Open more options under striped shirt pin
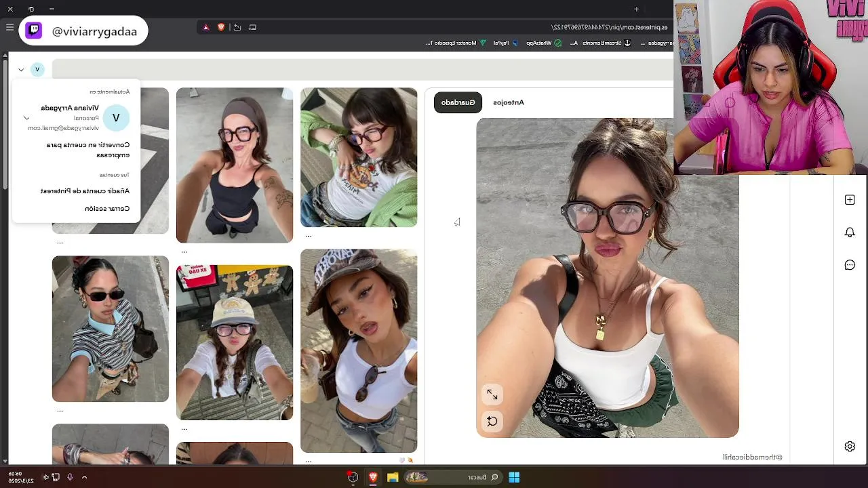The width and height of the screenshot is (868, 488). click(x=60, y=410)
